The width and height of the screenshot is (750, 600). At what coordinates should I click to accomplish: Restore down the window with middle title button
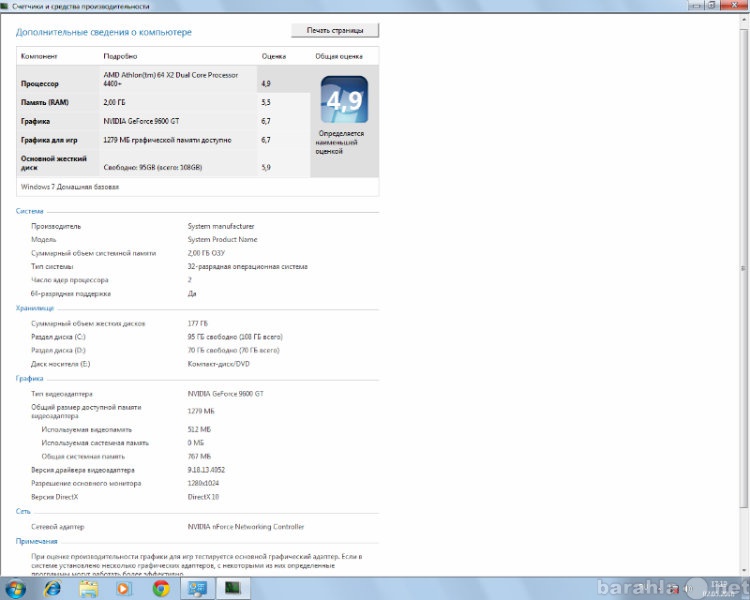pos(712,5)
